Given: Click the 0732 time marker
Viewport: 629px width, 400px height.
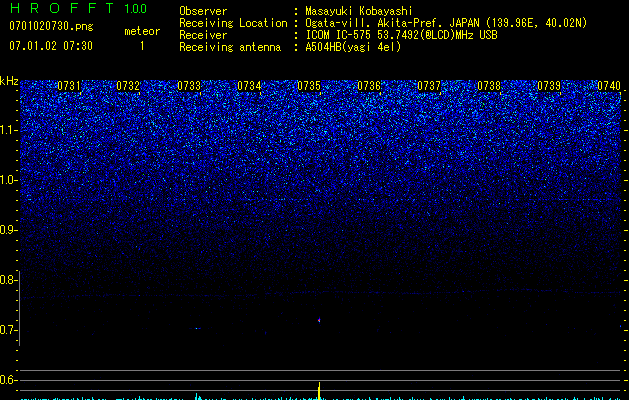Looking at the screenshot, I should point(128,86).
